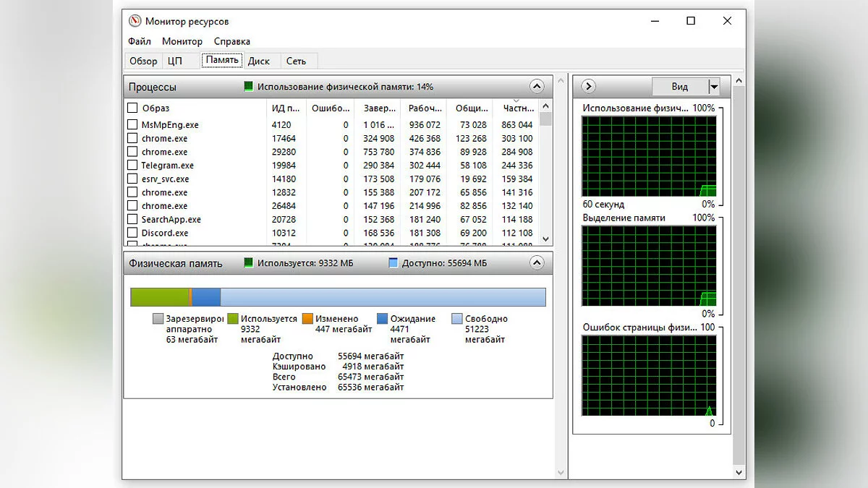Collapse the 'Физическая память' section
The image size is (868, 488).
click(537, 263)
